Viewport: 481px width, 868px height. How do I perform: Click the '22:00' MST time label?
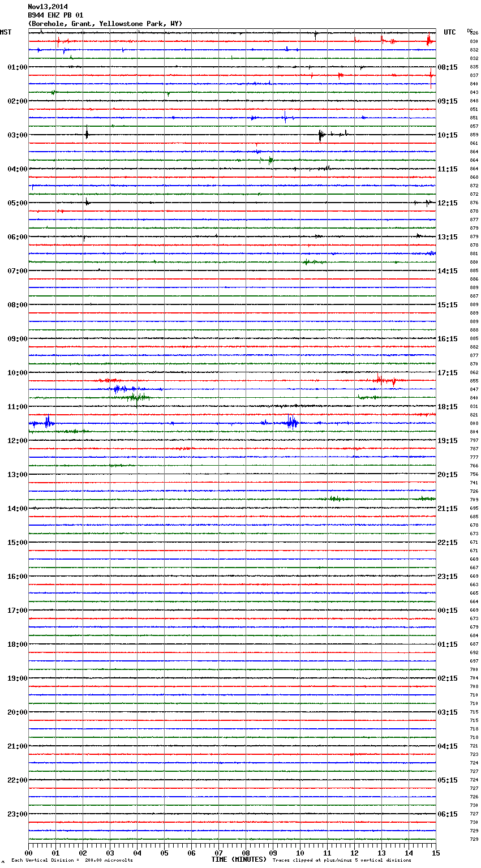point(18,780)
